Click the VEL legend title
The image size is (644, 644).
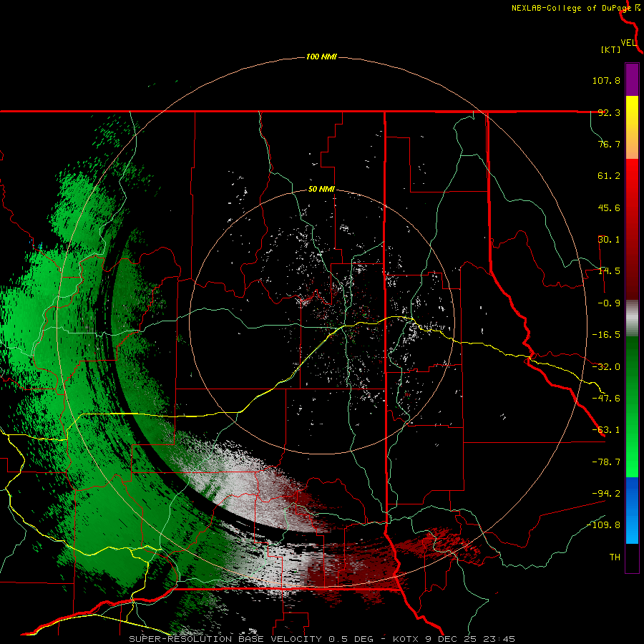(628, 43)
